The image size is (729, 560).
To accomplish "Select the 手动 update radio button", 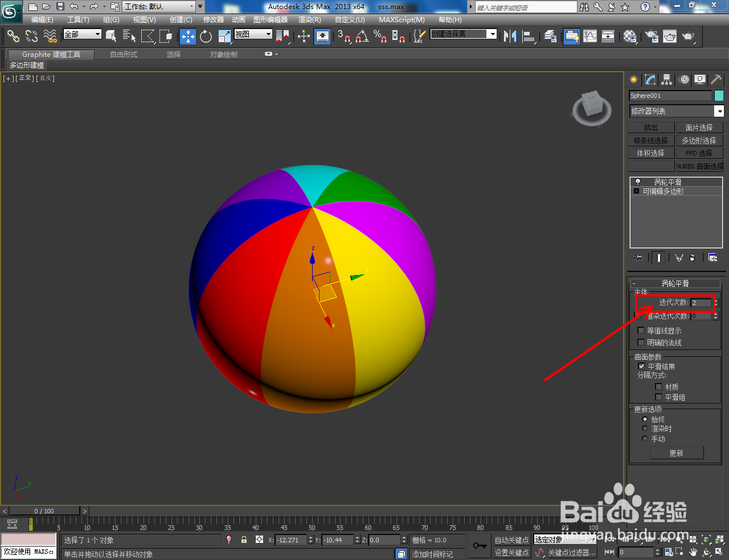I will (x=645, y=438).
